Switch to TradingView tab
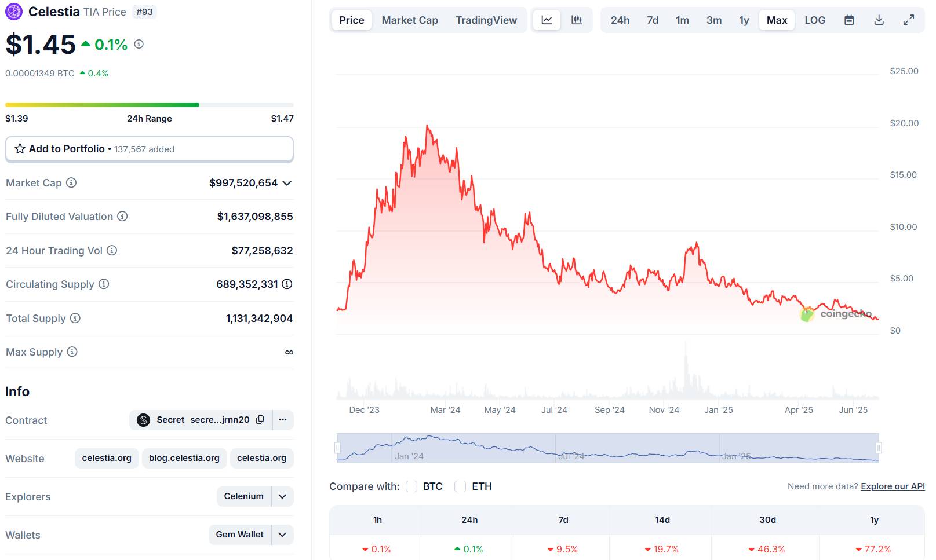Screen dimensions: 936x560 click(486, 20)
